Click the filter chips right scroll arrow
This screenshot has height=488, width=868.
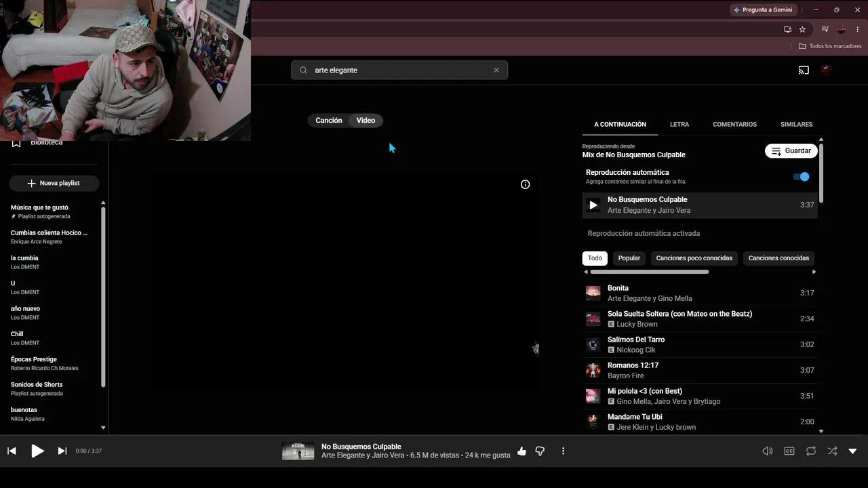[x=814, y=272]
